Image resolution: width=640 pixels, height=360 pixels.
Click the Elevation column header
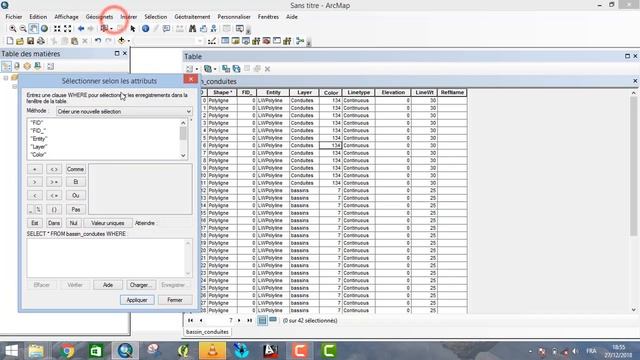tap(393, 93)
